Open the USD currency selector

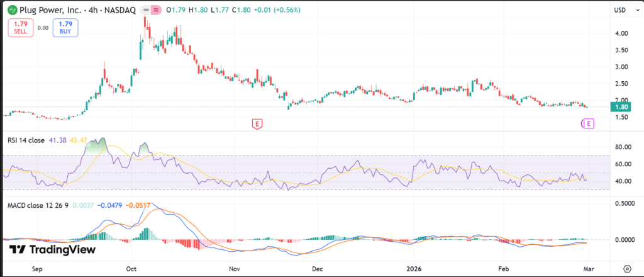(x=620, y=10)
